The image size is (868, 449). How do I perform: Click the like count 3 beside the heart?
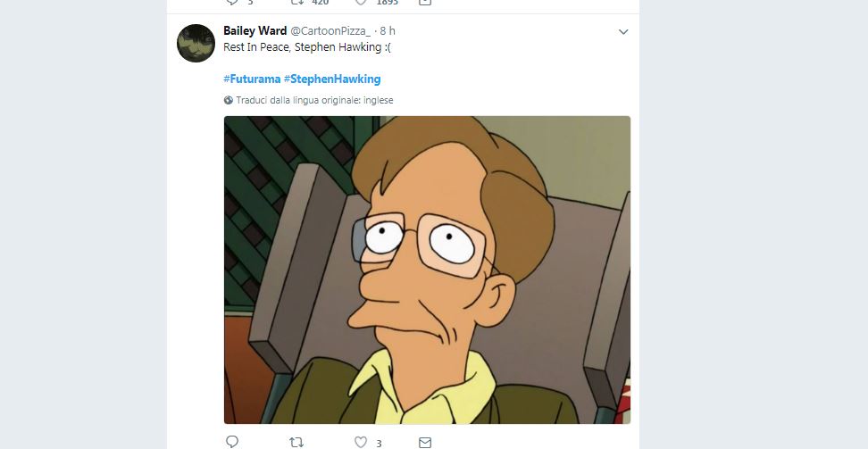tap(379, 443)
